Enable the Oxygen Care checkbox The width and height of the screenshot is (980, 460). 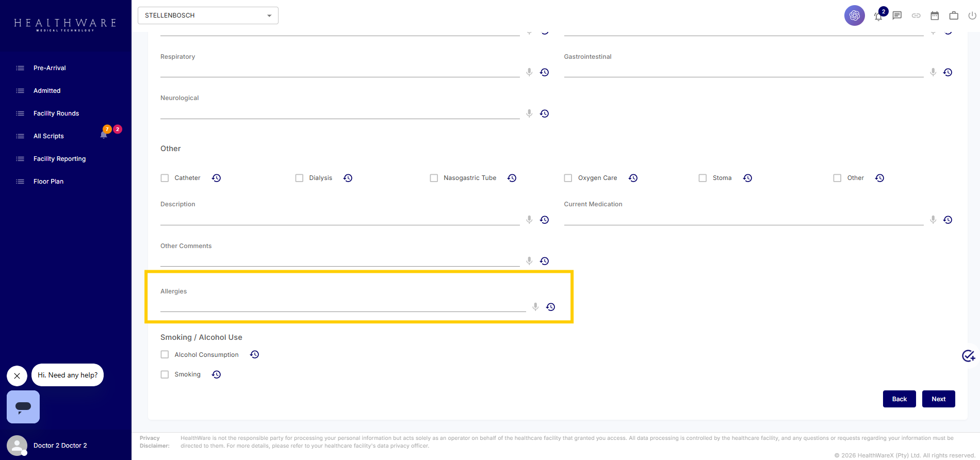(x=568, y=178)
